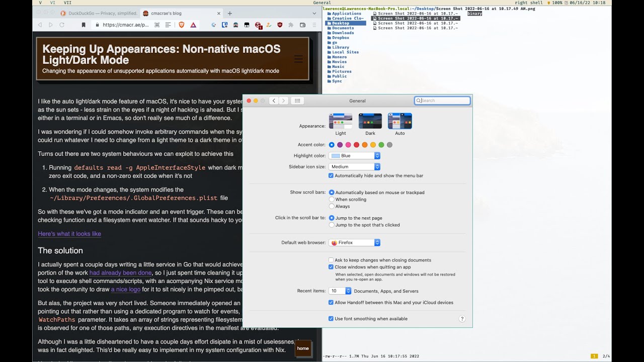
Task: Select When scrolling scroll bar option
Action: point(332,200)
